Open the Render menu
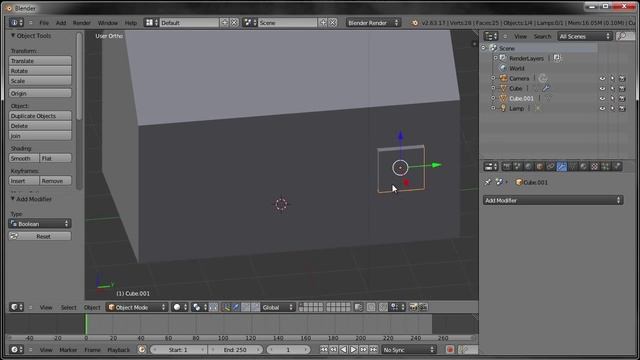Image resolution: width=640 pixels, height=360 pixels. [82, 23]
